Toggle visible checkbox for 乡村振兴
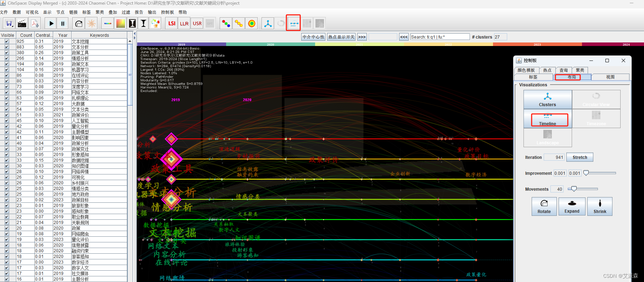Image resolution: width=644 pixels, height=282 pixels. (7, 183)
